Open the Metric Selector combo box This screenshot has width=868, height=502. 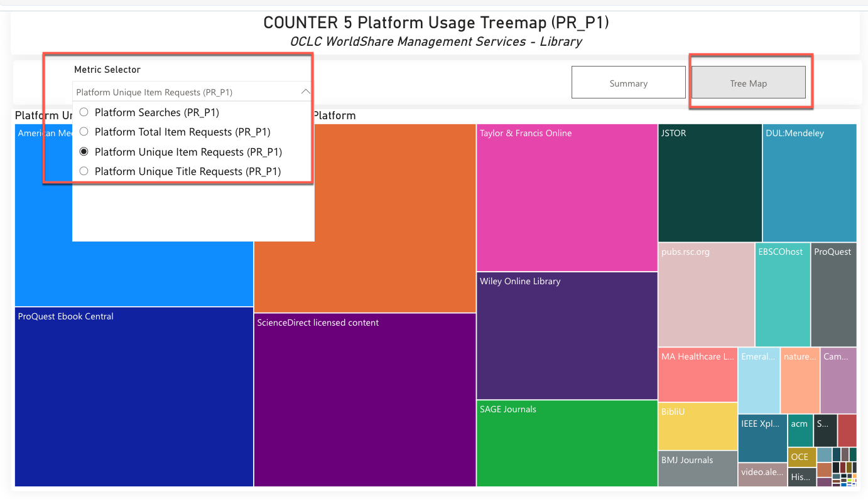pyautogui.click(x=188, y=91)
